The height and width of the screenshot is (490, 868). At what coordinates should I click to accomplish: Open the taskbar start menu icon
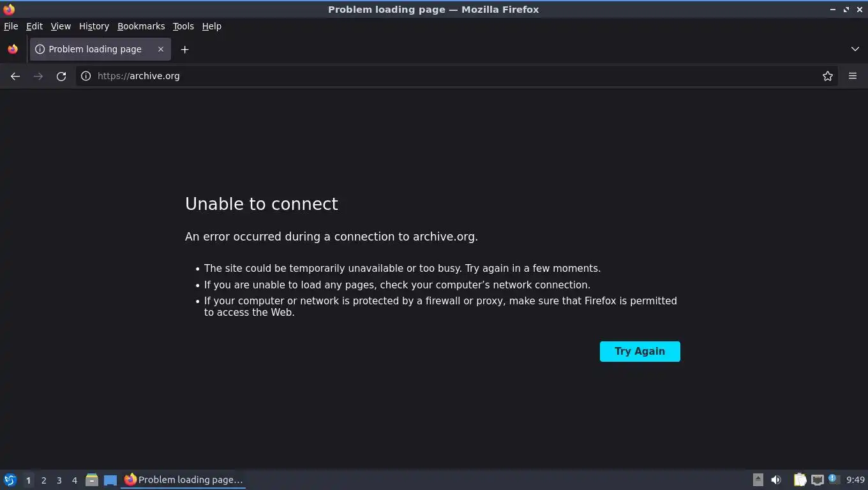(10, 480)
